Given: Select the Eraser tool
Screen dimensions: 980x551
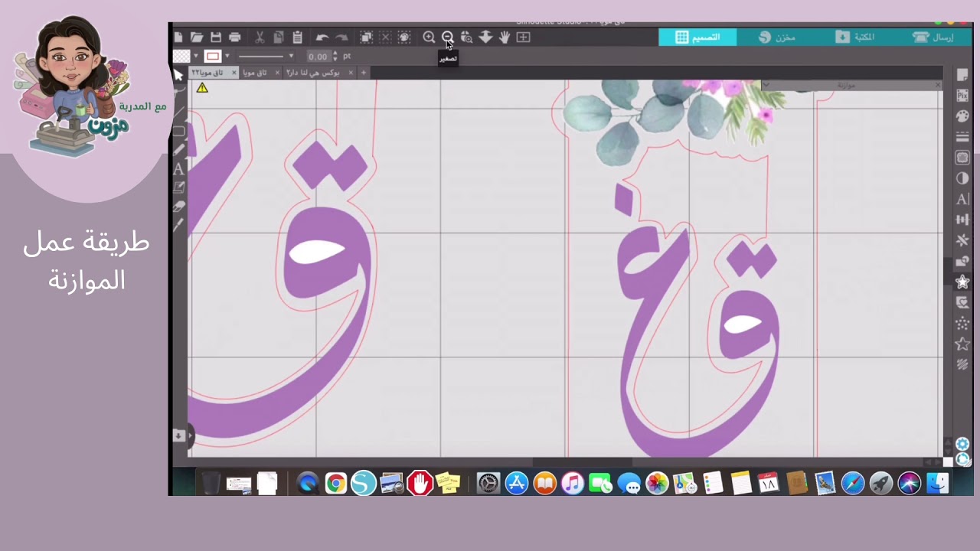Looking at the screenshot, I should click(179, 207).
